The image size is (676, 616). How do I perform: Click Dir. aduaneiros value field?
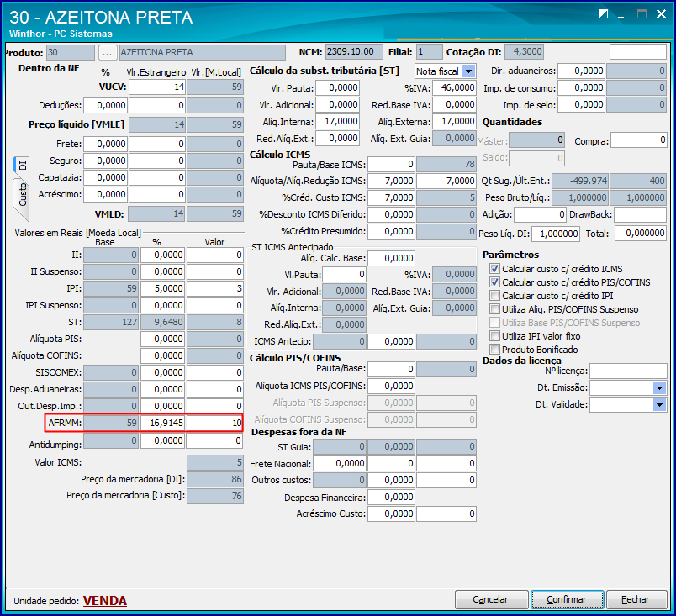click(581, 71)
